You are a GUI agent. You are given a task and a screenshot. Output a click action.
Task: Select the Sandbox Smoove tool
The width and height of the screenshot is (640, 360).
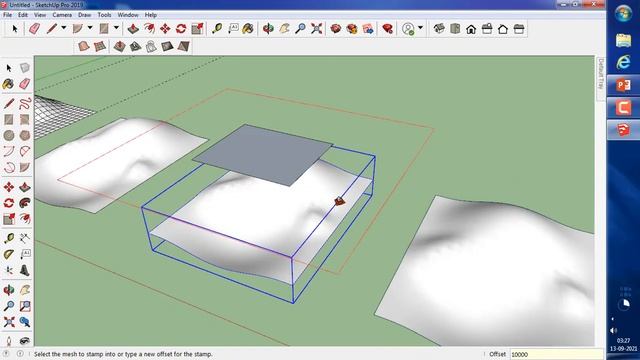point(119,46)
